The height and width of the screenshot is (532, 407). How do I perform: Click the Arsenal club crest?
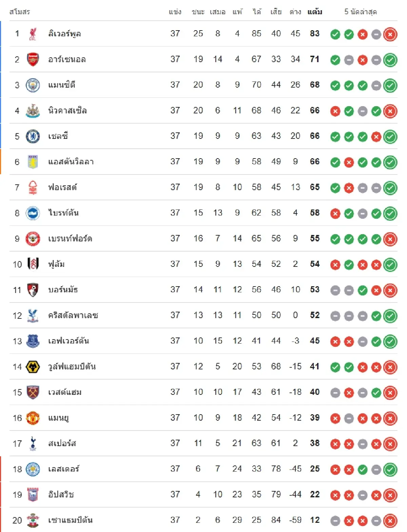33,59
